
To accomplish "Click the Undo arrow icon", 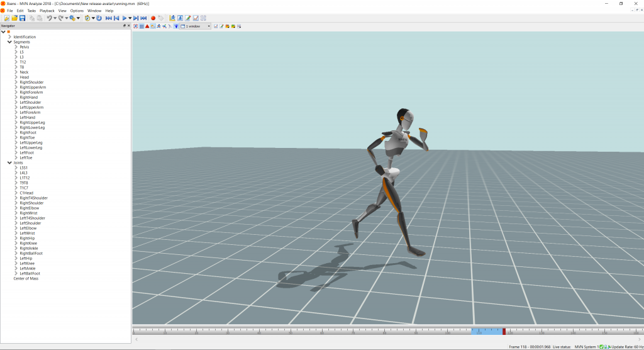I will click(x=49, y=18).
